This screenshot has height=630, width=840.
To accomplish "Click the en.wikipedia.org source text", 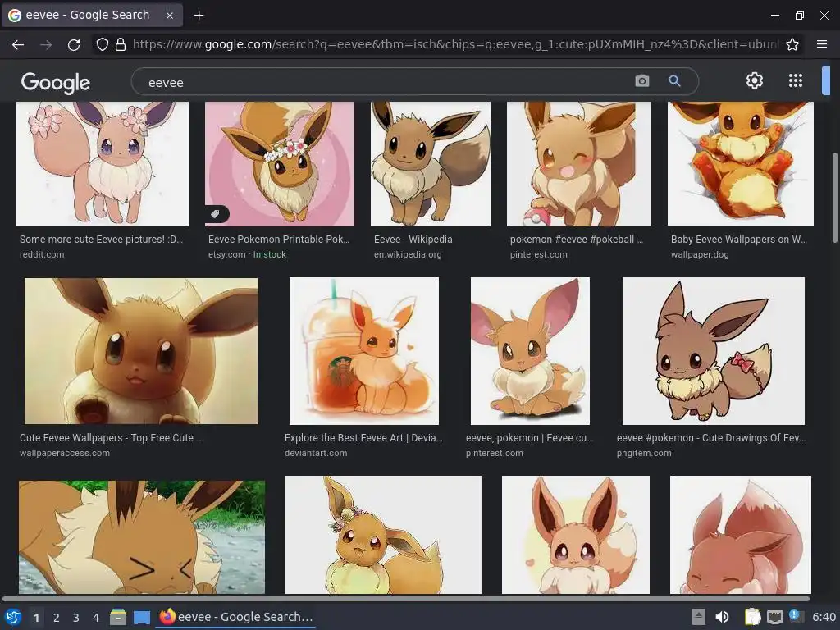I will point(408,254).
